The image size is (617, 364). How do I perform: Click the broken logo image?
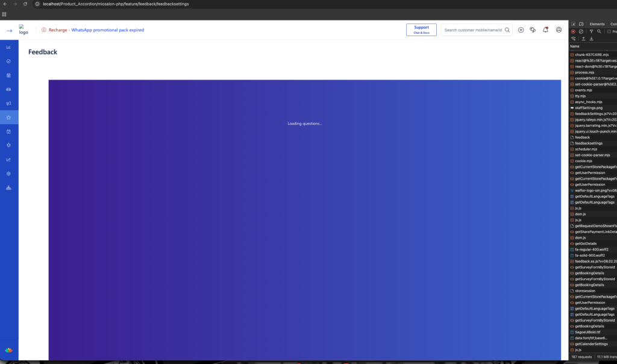tap(23, 30)
